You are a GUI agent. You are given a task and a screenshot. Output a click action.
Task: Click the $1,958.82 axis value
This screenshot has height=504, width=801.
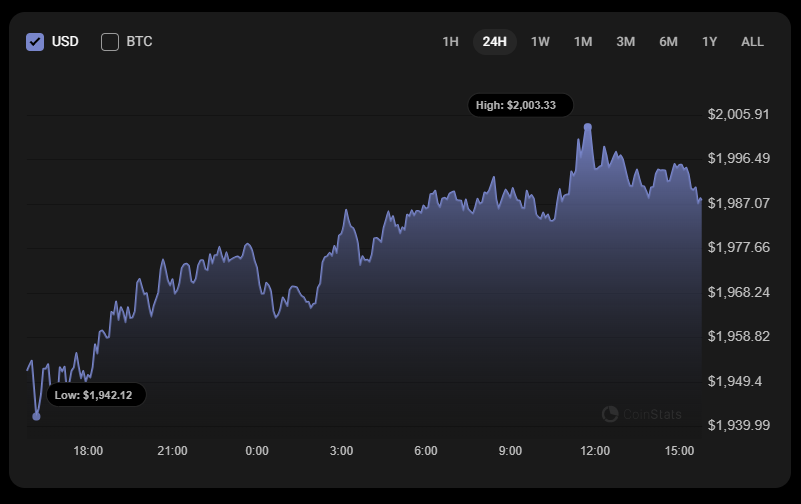738,336
